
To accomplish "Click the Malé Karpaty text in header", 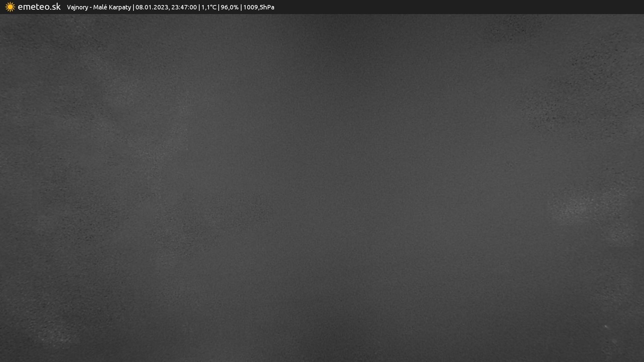I will point(112,7).
